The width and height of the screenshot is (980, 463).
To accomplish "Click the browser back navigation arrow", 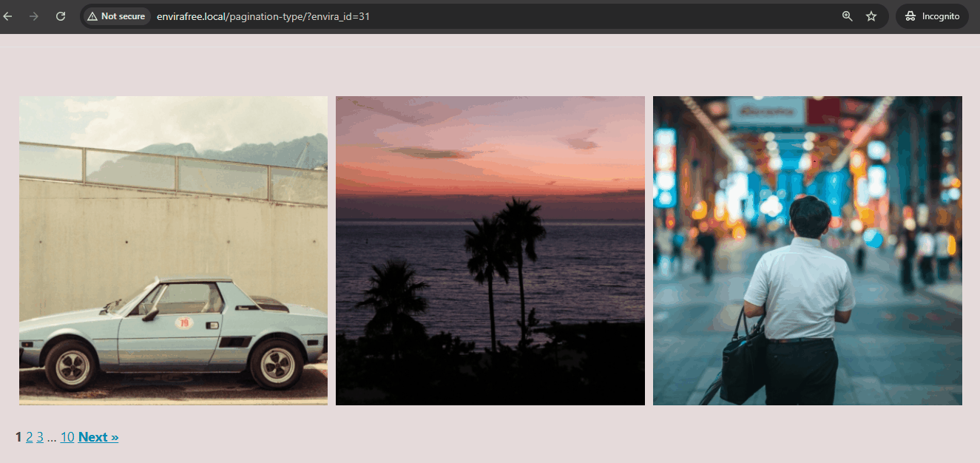I will pos(10,16).
